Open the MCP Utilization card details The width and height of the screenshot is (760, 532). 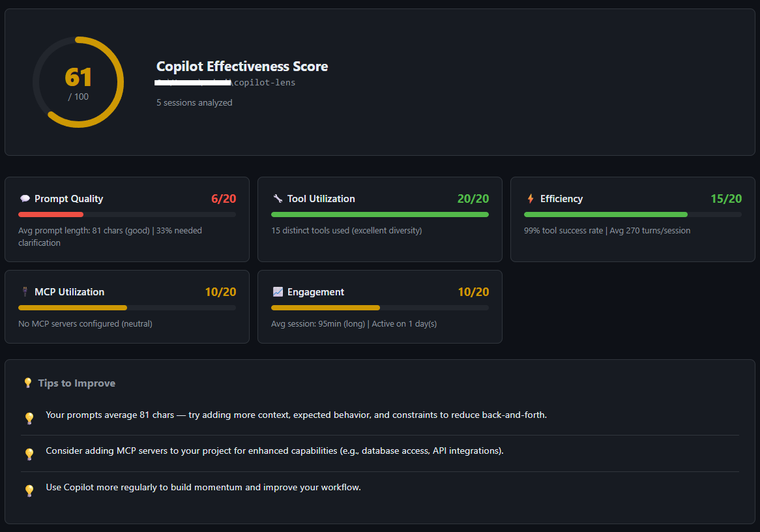[x=126, y=306]
